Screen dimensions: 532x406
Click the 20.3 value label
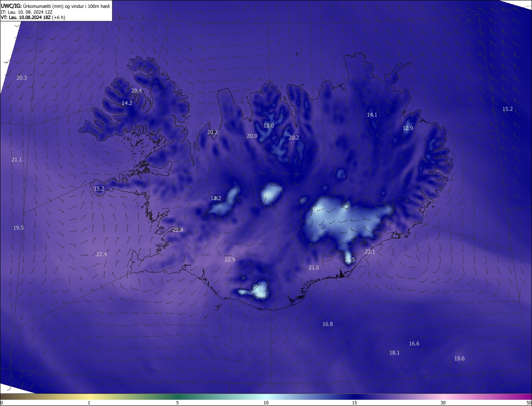point(22,78)
